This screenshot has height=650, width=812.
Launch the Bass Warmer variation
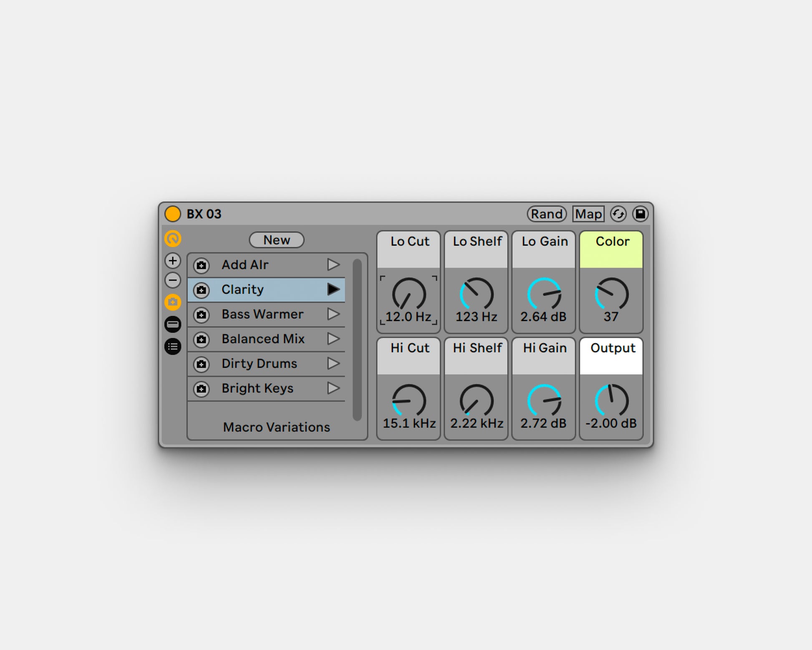(333, 314)
